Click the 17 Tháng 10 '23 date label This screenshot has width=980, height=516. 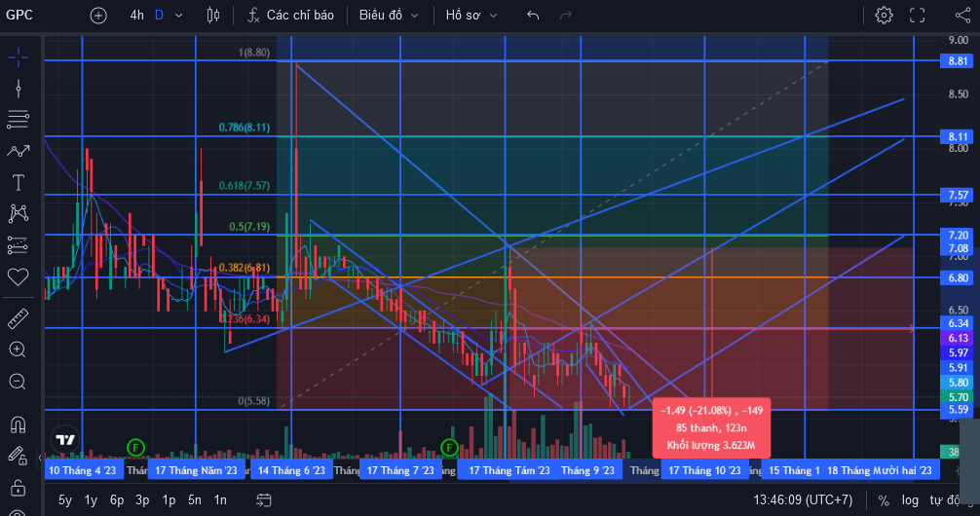tap(704, 470)
